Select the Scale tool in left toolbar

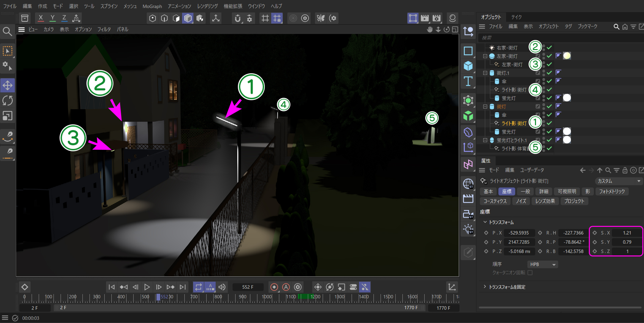7,116
